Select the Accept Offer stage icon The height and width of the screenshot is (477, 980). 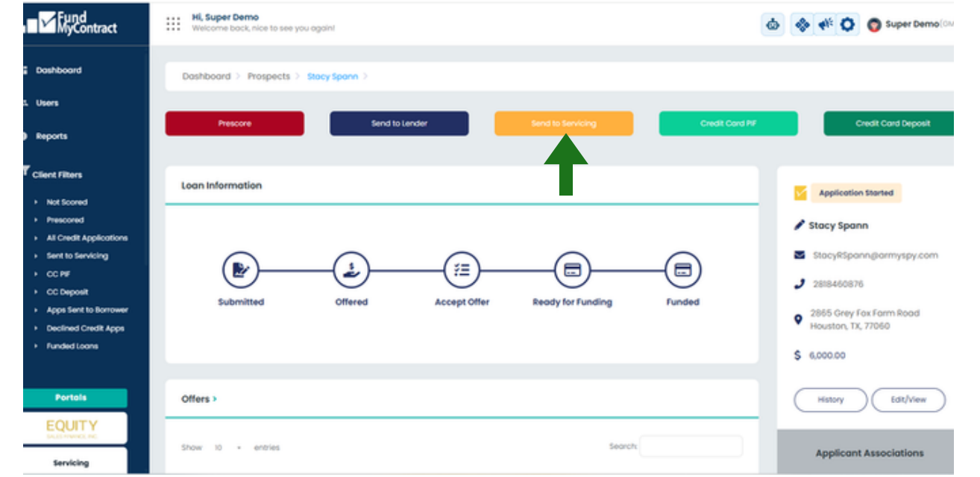462,270
